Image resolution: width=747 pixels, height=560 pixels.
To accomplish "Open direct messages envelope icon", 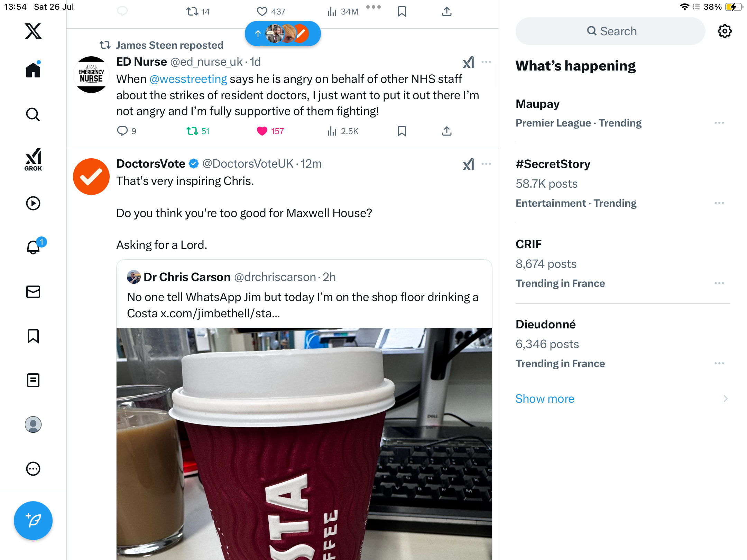I will pyautogui.click(x=33, y=292).
